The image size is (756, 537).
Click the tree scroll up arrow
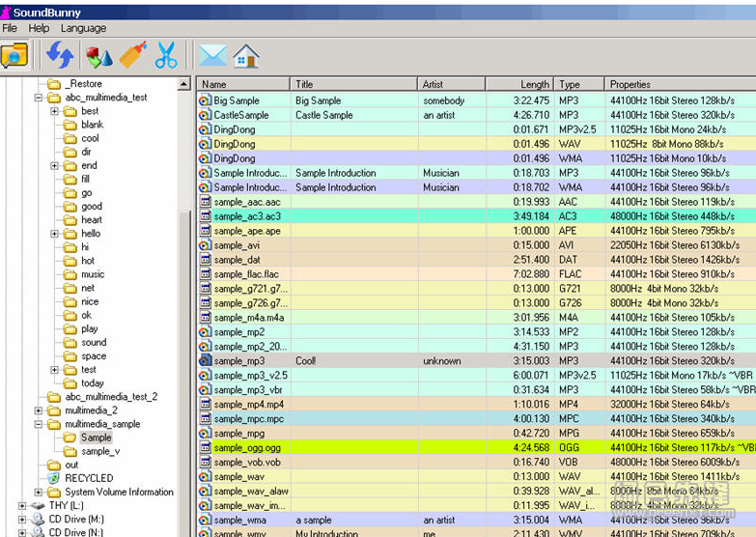click(183, 84)
